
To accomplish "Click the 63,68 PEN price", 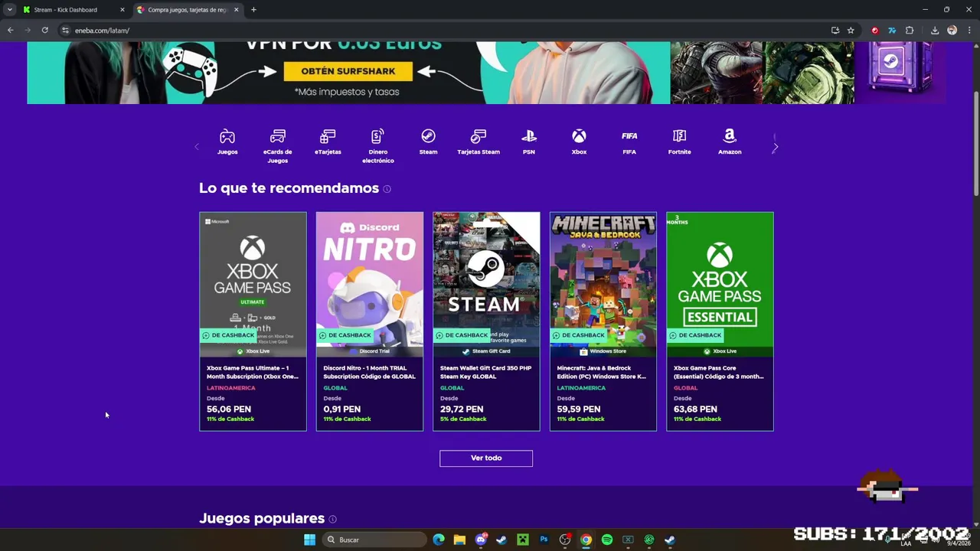I will pos(695,409).
